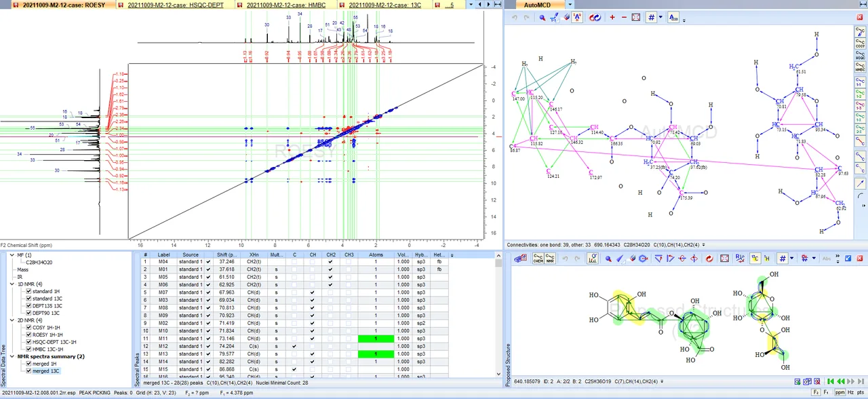Screen dimensions: 868x399
Task: Toggle the atom numbering hash icon in AutoMCD
Action: pyautogui.click(x=650, y=18)
